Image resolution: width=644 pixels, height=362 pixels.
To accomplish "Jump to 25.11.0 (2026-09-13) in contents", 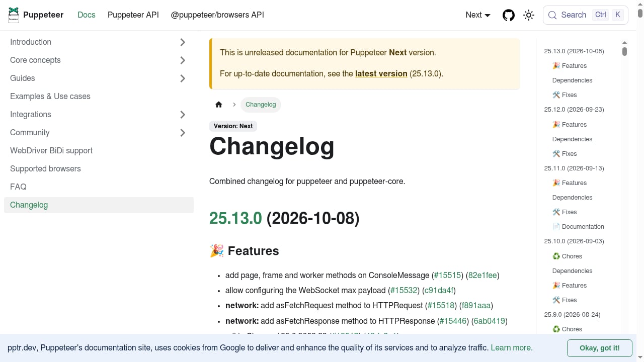I will click(x=574, y=168).
